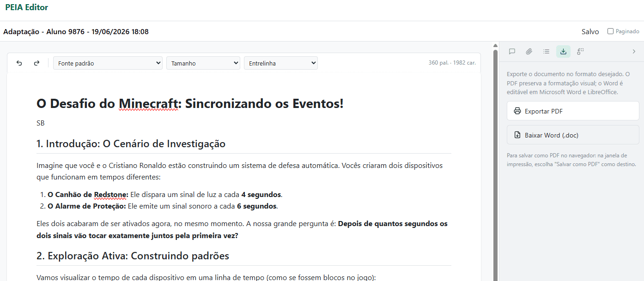Viewport: 644px width, 281px height.
Task: Click the heading '1. Introdução: O Cenário de Investigação'
Action: point(131,144)
